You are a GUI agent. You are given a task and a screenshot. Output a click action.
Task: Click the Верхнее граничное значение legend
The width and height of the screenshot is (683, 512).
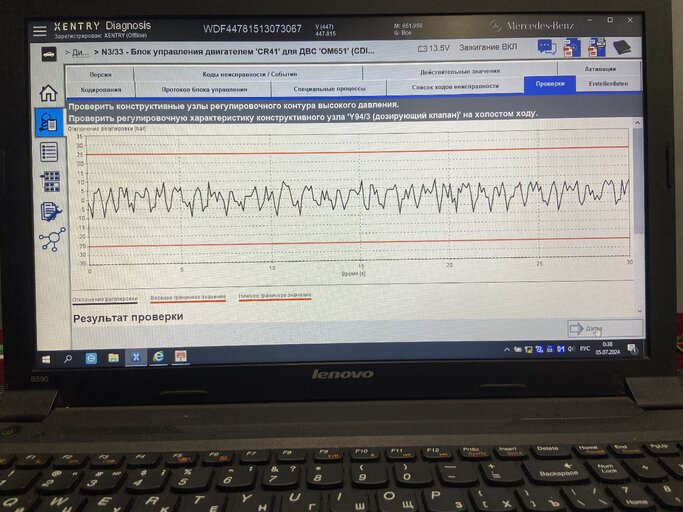point(188,298)
